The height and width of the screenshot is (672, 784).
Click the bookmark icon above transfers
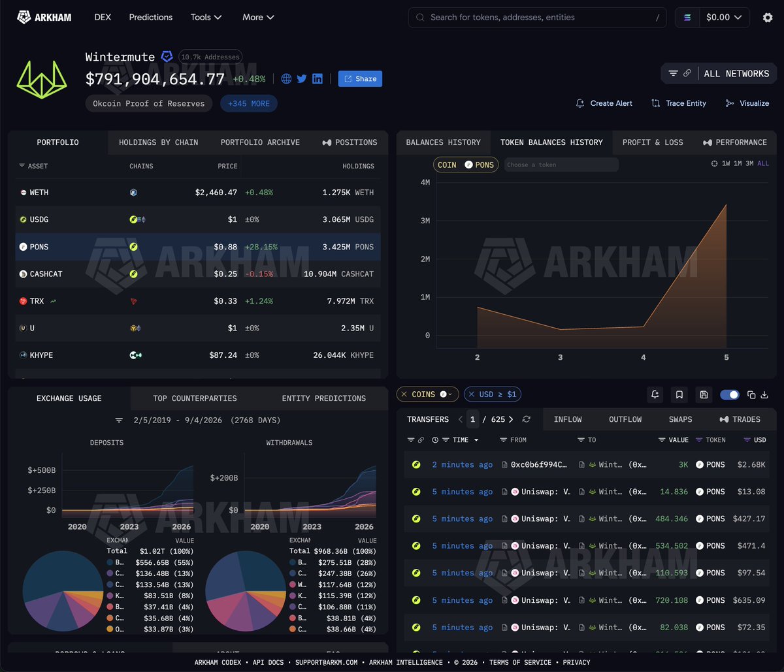[x=679, y=394]
